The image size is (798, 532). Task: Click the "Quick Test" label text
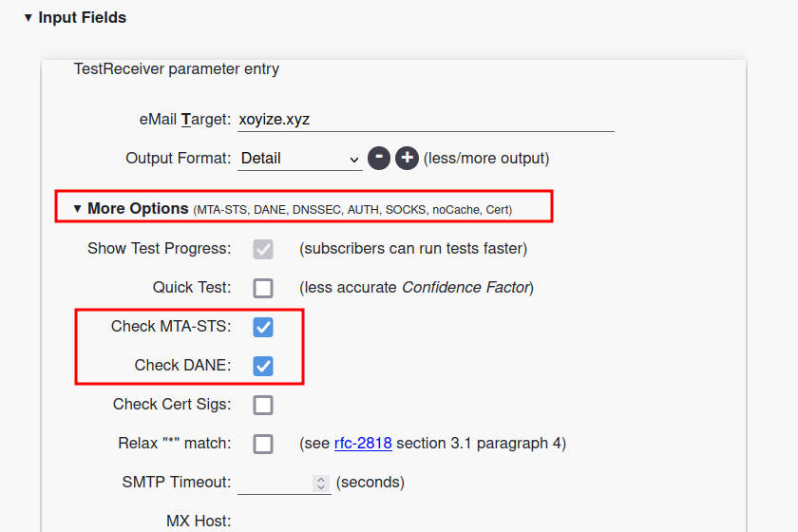[191, 288]
